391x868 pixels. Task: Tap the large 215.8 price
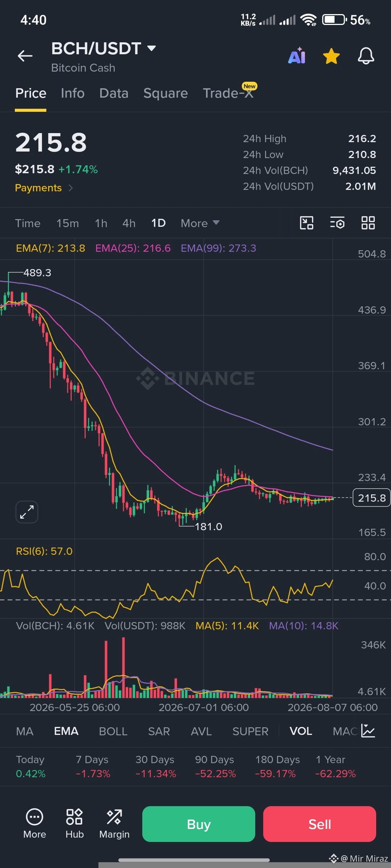tap(51, 142)
